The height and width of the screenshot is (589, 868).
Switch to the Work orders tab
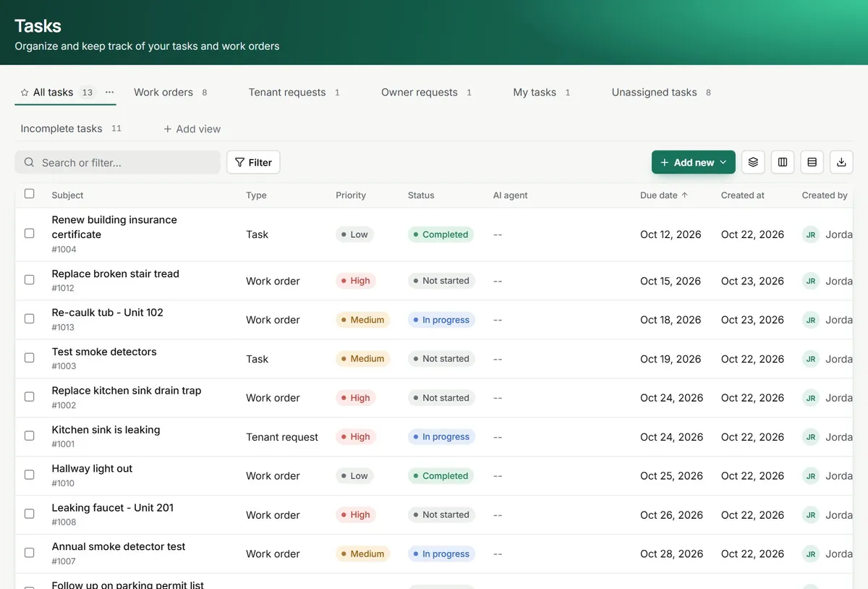[x=171, y=93]
